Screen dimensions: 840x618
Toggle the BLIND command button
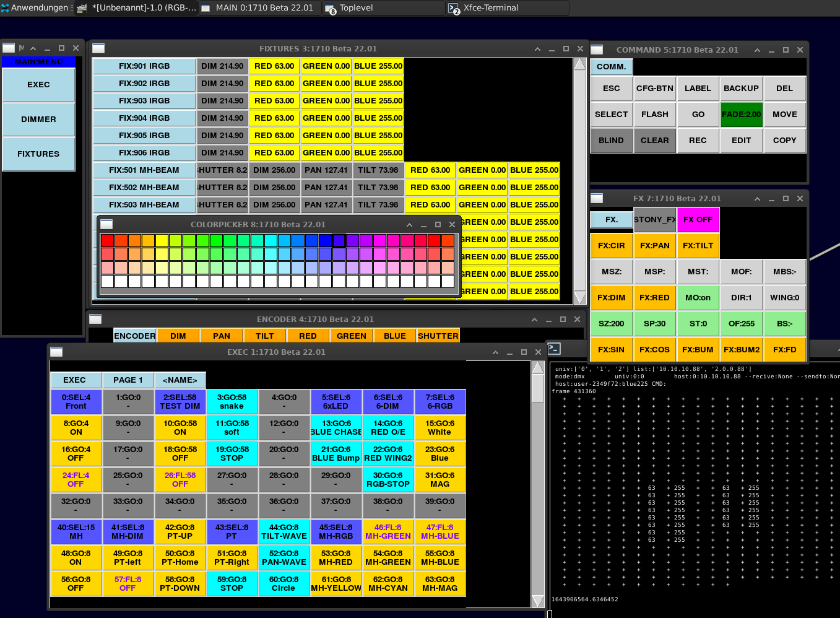[612, 141]
